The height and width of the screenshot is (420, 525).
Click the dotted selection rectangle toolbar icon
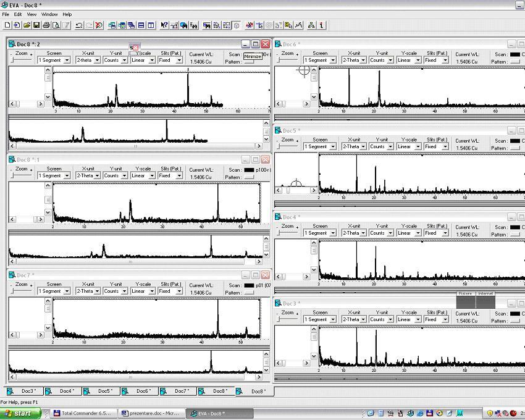[x=227, y=25]
